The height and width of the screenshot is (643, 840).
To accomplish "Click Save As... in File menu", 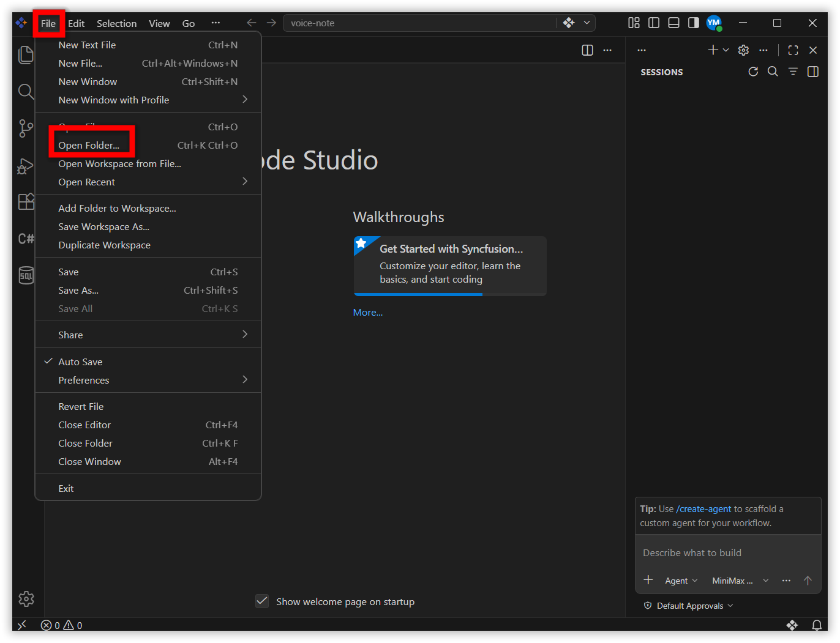I will click(148, 290).
